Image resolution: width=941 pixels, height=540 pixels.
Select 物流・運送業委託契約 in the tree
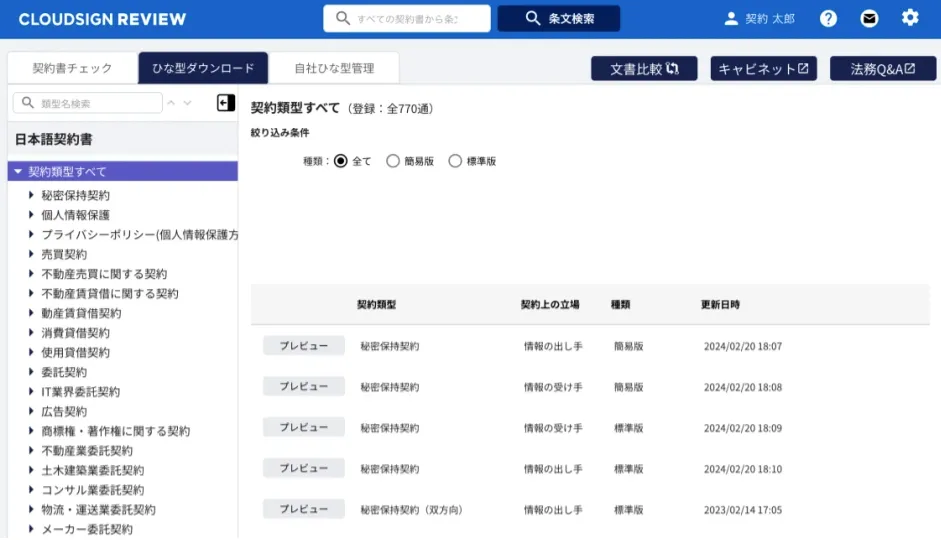[x=98, y=509]
